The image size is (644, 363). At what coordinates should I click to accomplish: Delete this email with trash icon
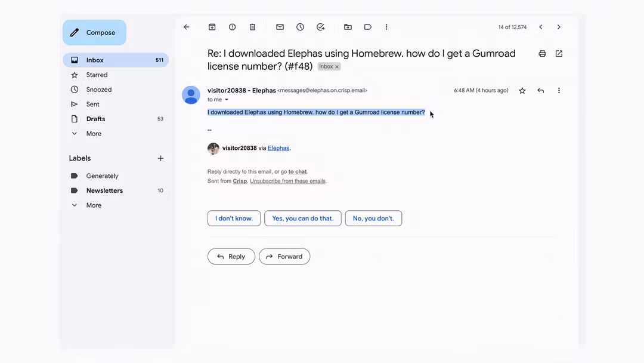point(252,27)
